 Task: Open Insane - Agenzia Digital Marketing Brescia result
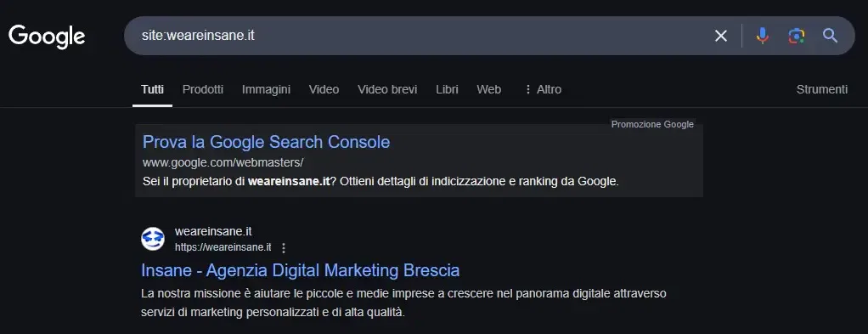click(301, 270)
